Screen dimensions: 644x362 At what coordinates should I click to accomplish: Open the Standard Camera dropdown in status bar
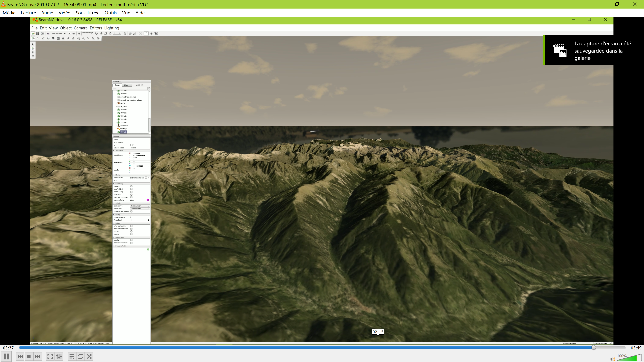coord(602,344)
